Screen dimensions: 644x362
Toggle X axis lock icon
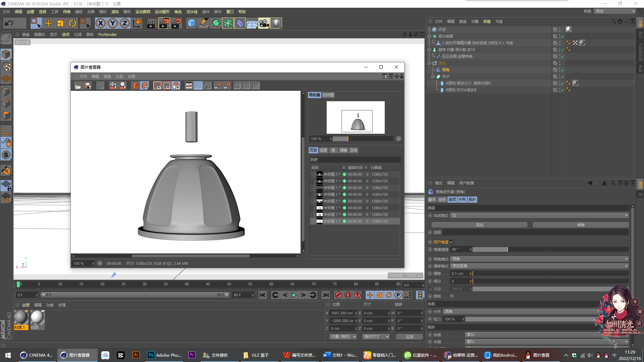[100, 23]
